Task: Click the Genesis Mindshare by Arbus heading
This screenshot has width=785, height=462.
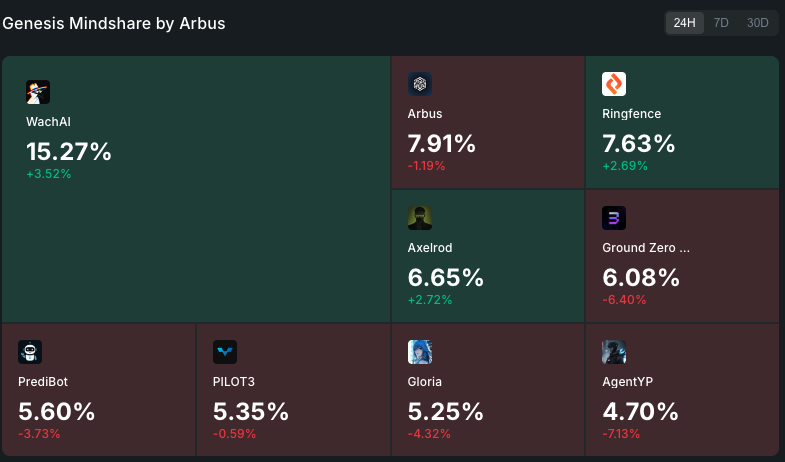Action: coord(114,24)
